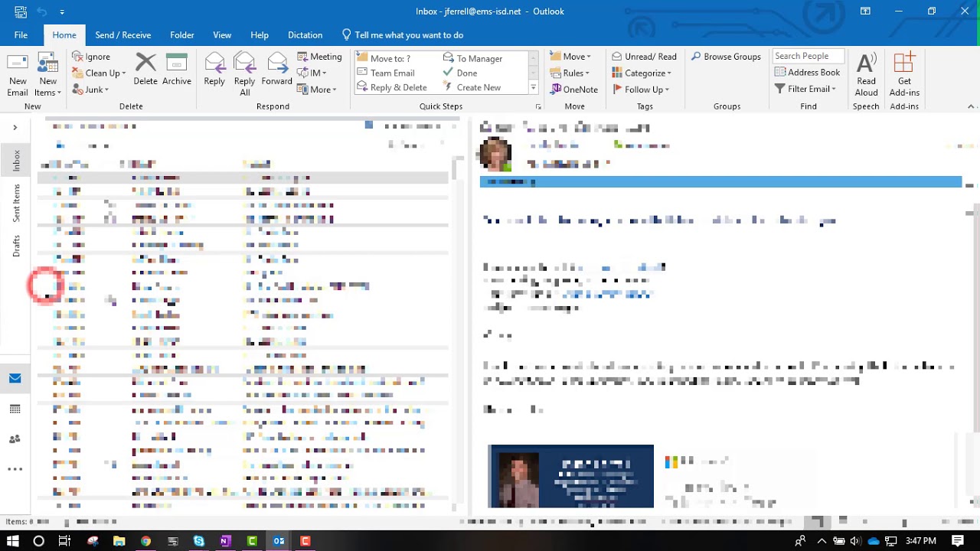The width and height of the screenshot is (980, 551).
Task: Open the Filter Email dropdown
Action: coord(805,89)
